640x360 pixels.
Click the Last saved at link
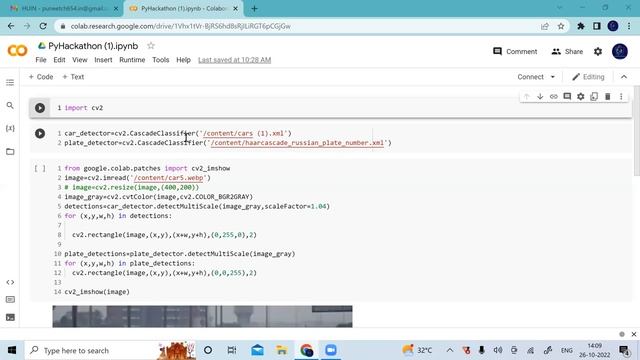(235, 60)
